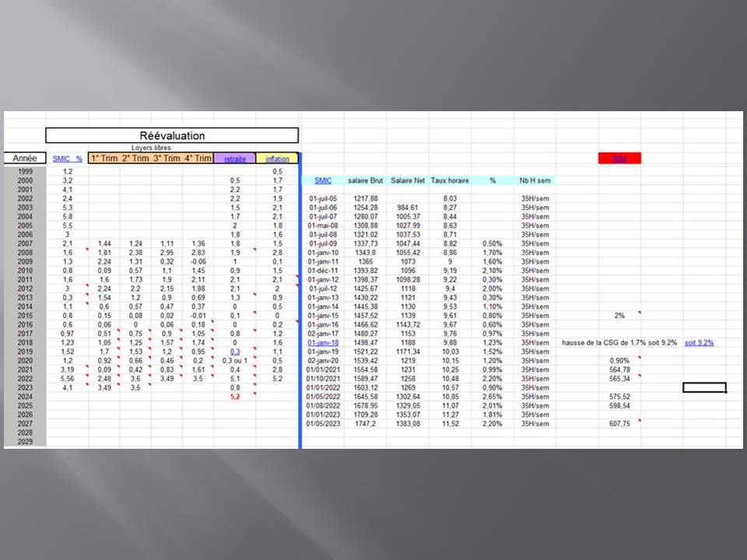Select the year 2007 row label
747x560 pixels.
click(25, 243)
